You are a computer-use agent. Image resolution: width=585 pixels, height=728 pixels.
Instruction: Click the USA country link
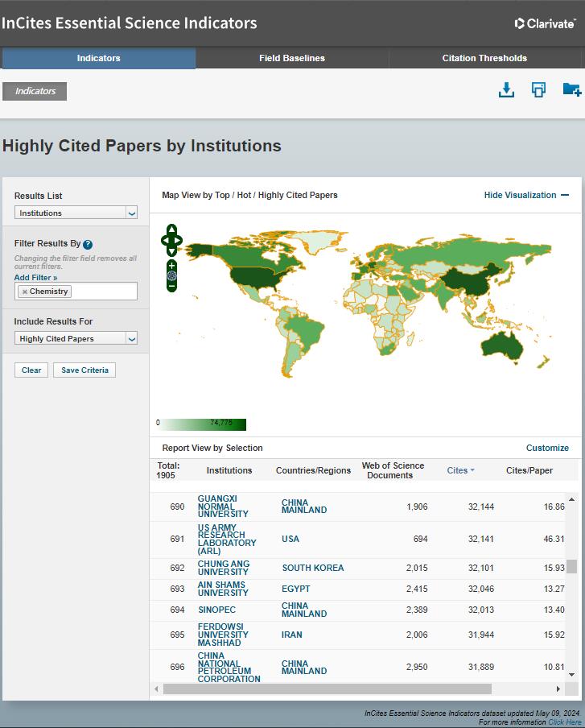pyautogui.click(x=290, y=539)
